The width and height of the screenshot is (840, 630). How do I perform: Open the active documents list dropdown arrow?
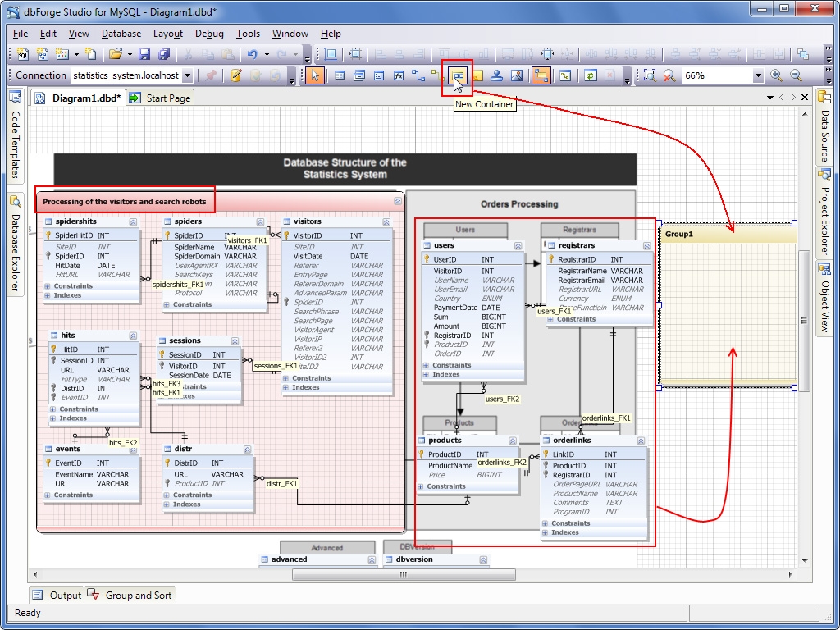click(x=770, y=98)
